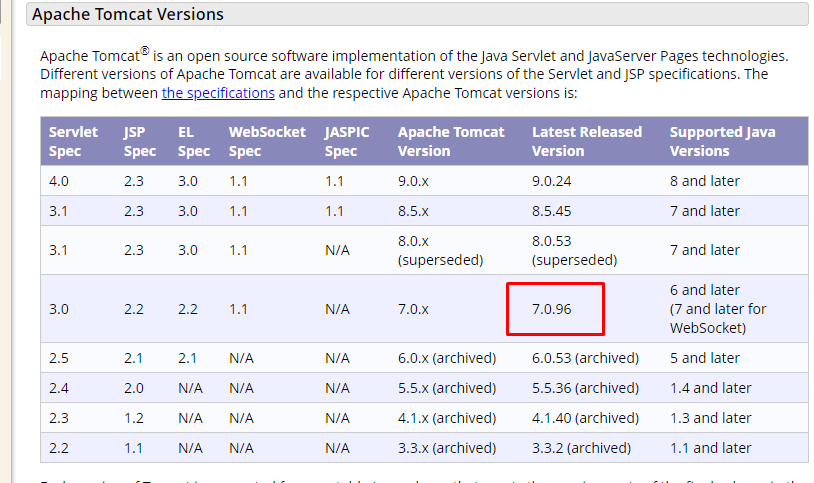The width and height of the screenshot is (814, 483).
Task: Select the Supported Java Versions column header
Action: [x=722, y=141]
